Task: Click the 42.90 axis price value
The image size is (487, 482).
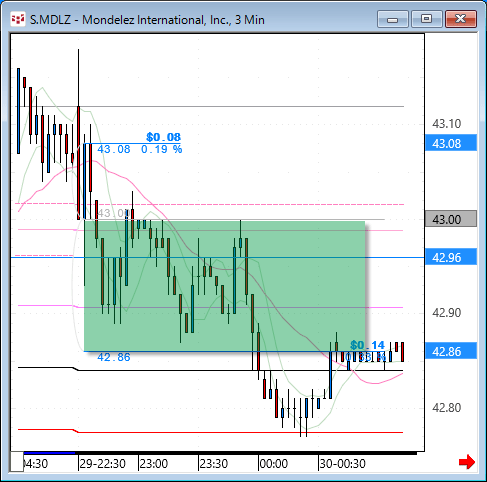Action: tap(446, 313)
